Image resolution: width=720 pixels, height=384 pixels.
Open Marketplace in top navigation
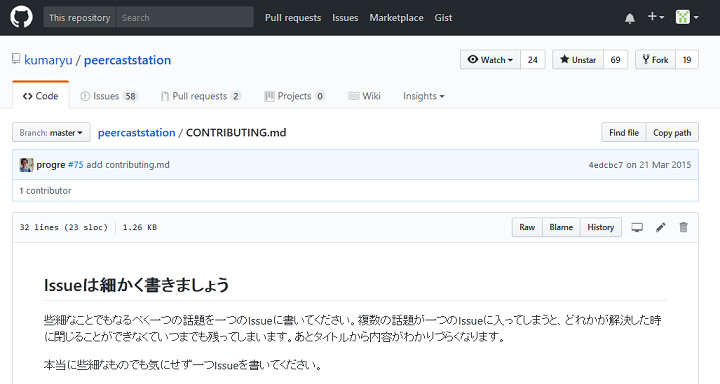(x=396, y=17)
